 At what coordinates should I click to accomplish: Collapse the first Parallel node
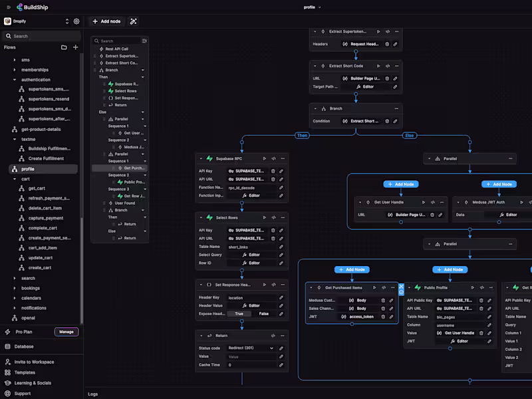[429, 158]
